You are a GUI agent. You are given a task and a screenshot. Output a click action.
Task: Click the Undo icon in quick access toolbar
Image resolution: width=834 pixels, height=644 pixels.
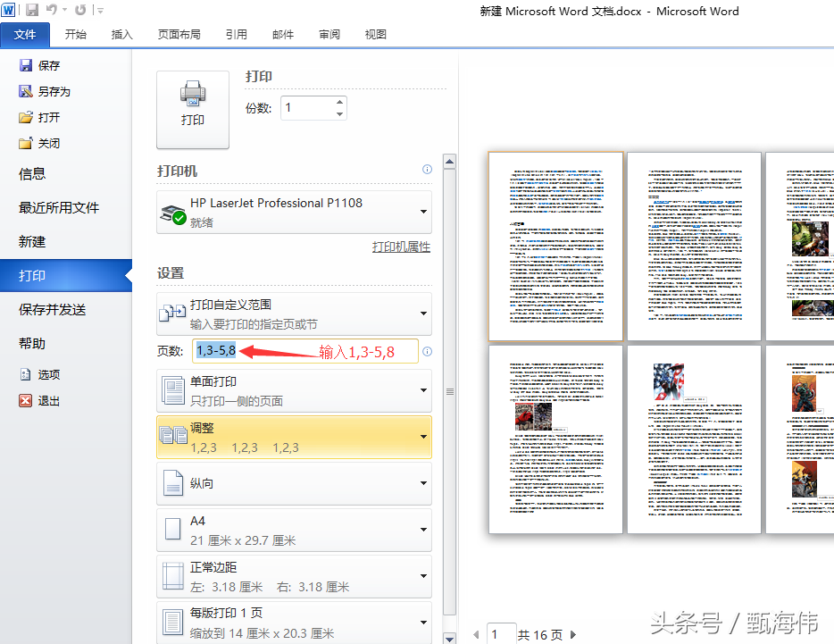click(52, 10)
